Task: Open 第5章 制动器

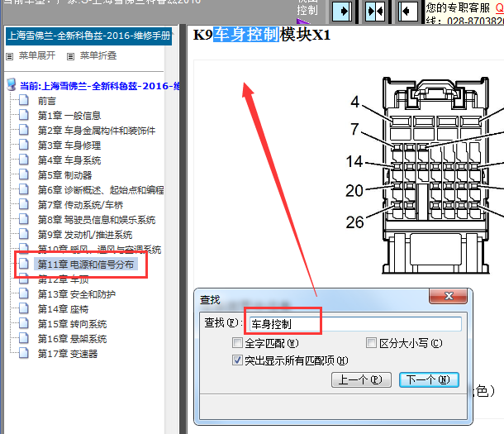Action: pyautogui.click(x=64, y=175)
